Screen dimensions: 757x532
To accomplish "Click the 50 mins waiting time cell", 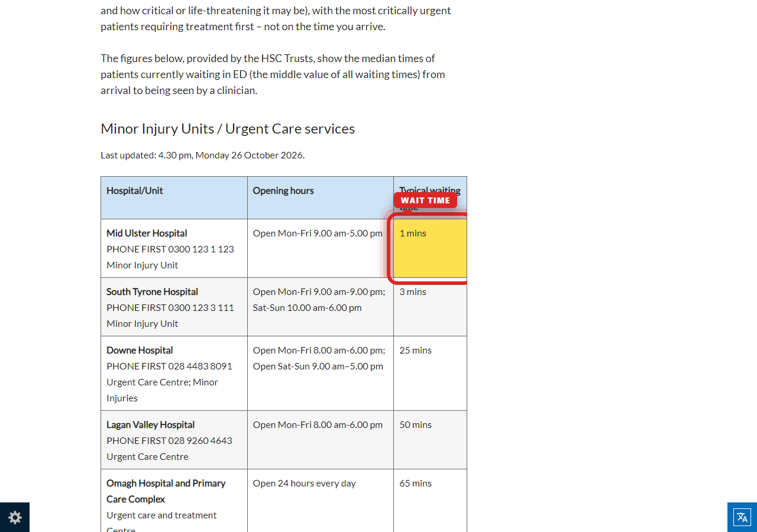I will tap(430, 439).
